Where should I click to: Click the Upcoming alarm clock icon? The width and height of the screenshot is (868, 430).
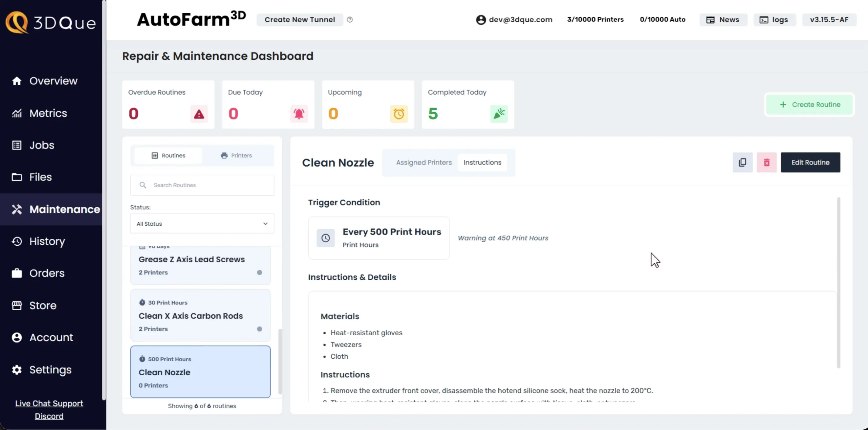coord(399,114)
